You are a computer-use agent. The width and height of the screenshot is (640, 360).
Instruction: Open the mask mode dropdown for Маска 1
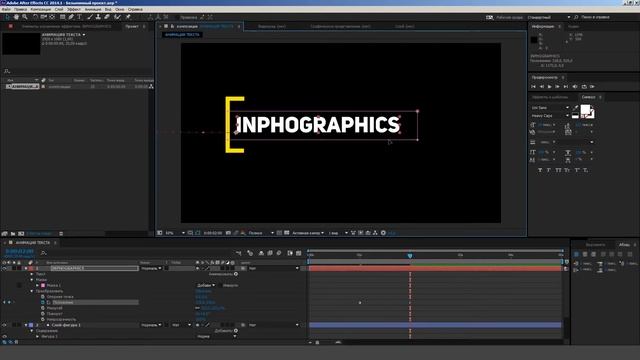coord(206,285)
